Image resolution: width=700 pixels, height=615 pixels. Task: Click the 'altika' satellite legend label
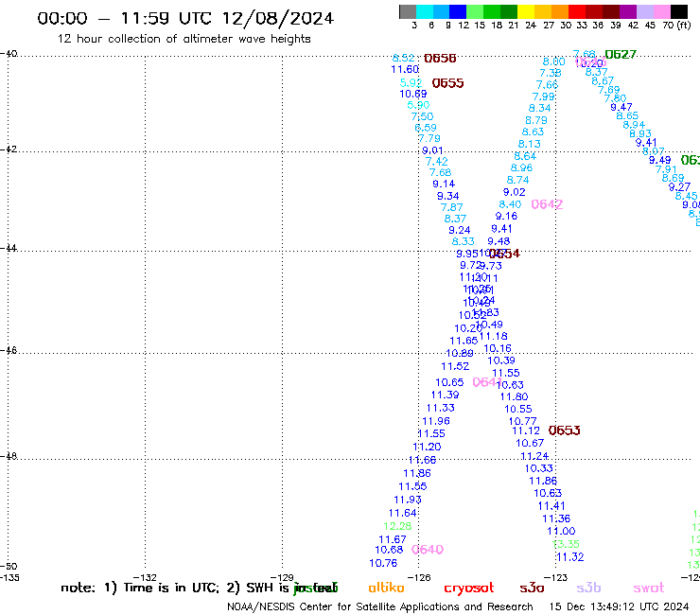386,588
